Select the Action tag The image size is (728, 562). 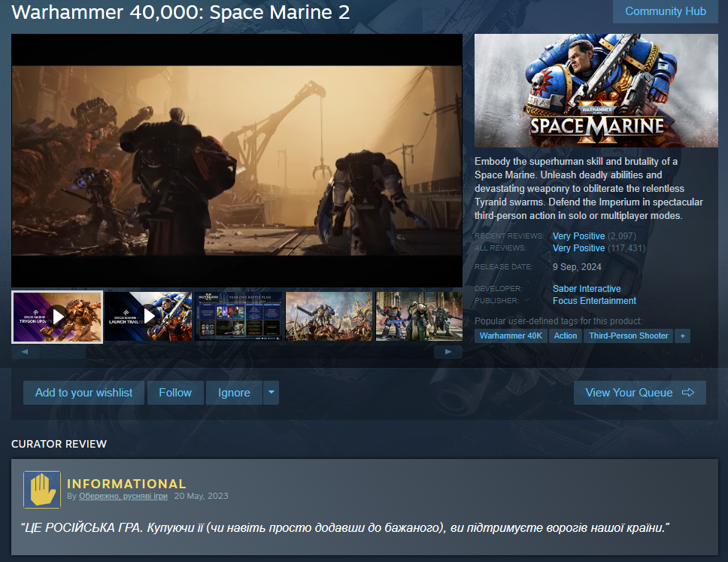click(566, 336)
